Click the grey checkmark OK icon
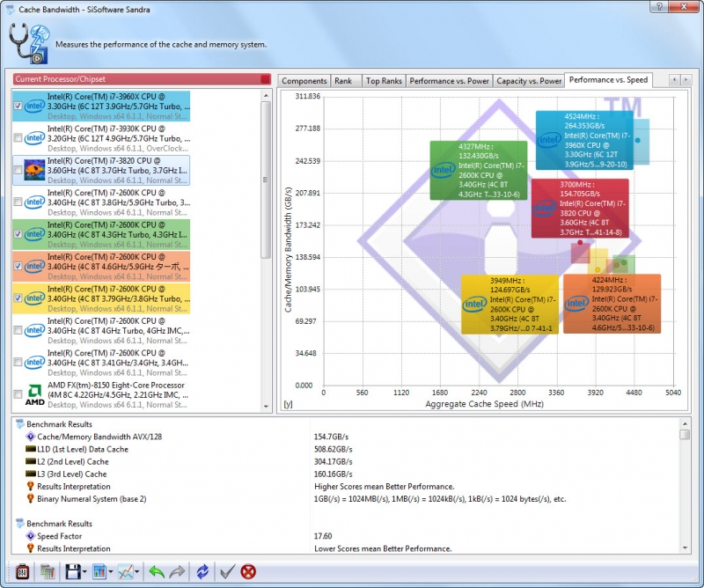 (x=227, y=572)
